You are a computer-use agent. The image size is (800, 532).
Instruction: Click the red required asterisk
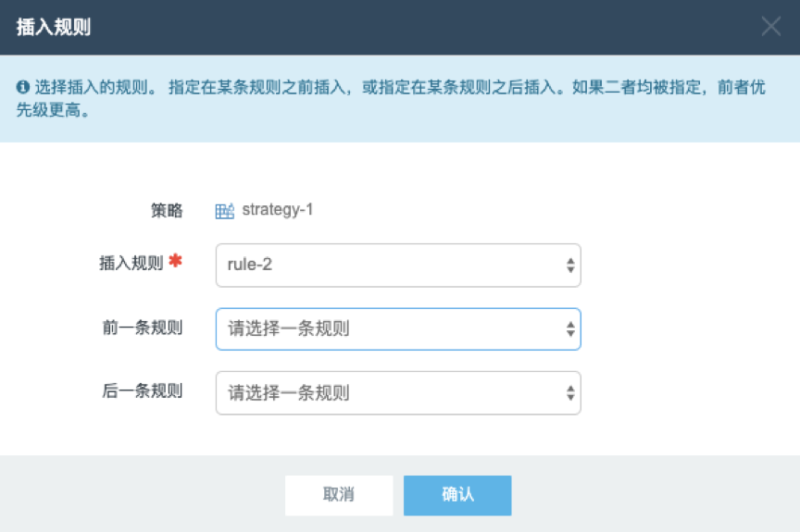point(175,261)
